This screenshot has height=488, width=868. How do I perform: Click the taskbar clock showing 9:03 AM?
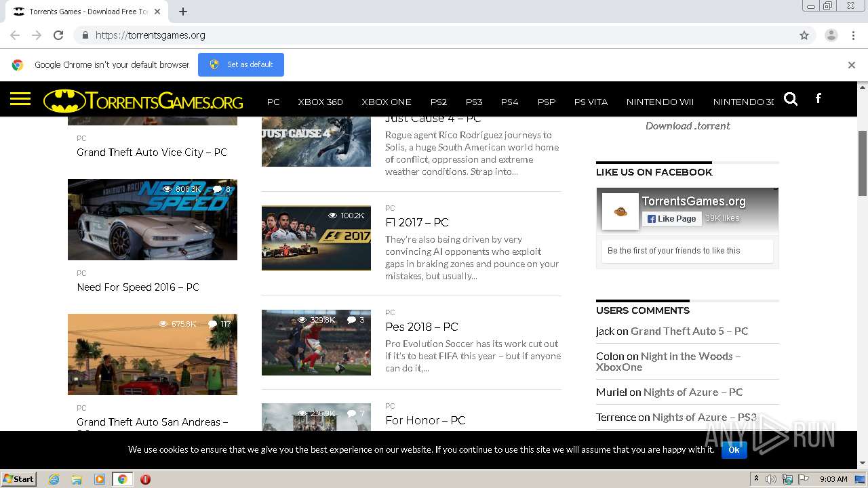coord(833,479)
